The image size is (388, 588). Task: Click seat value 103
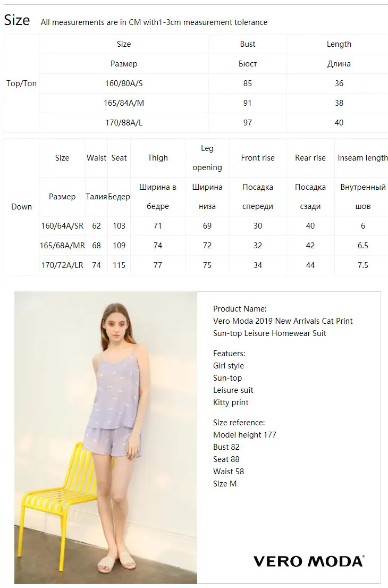coord(119,226)
